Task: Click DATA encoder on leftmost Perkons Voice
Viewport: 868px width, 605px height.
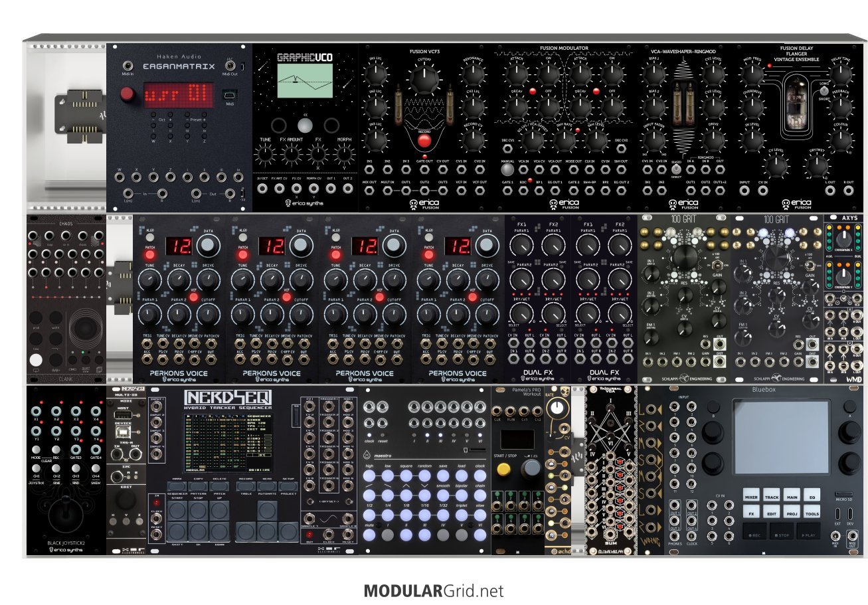Action: pos(208,247)
